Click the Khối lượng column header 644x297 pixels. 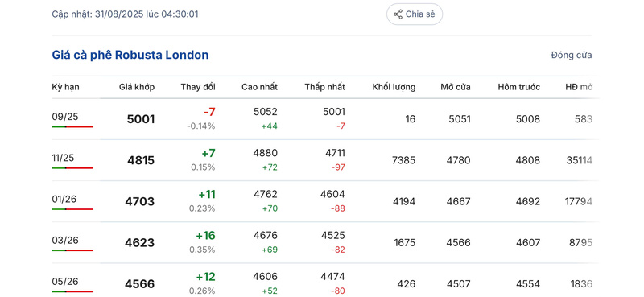[394, 87]
